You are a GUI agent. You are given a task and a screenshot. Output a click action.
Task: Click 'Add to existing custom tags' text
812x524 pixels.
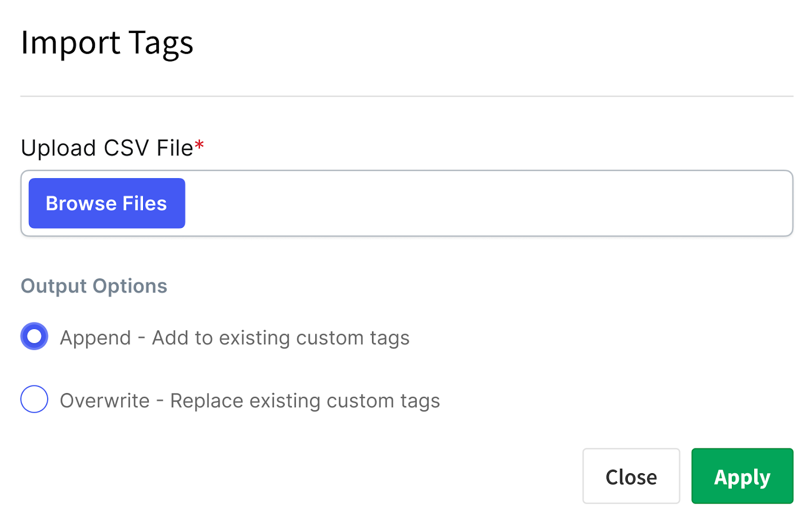281,338
